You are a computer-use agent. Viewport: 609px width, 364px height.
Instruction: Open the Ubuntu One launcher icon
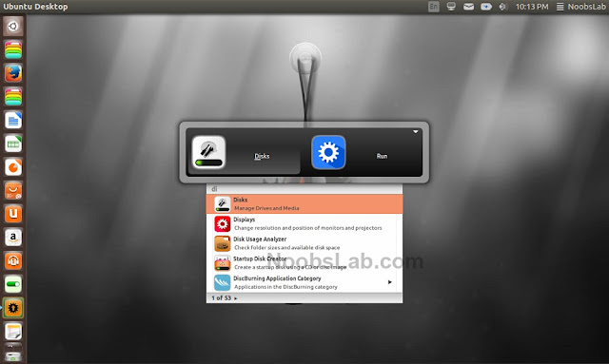point(13,214)
